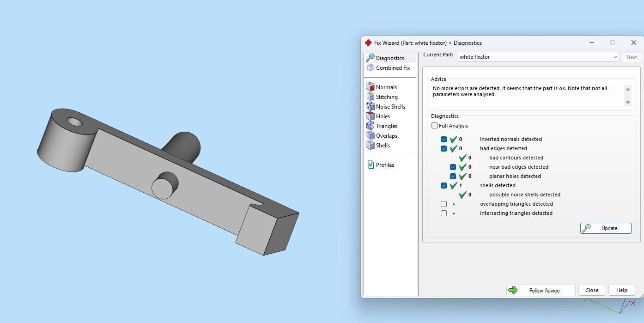Select the Triangles page label
This screenshot has width=644, height=323.
click(387, 126)
